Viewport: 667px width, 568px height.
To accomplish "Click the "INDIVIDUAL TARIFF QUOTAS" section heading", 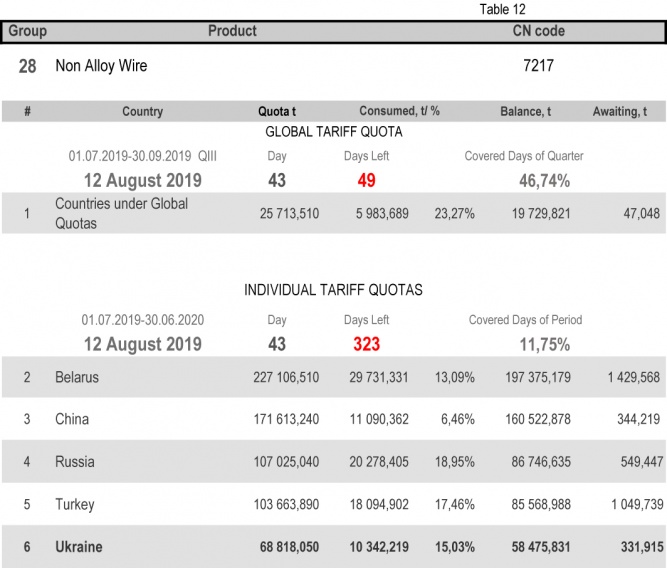I will pos(333,290).
